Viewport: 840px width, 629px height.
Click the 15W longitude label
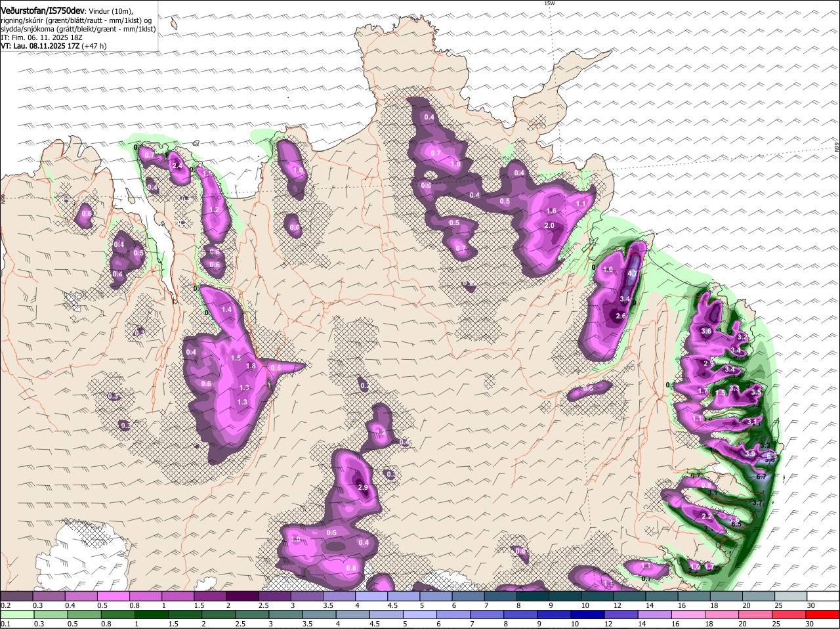pos(549,3)
